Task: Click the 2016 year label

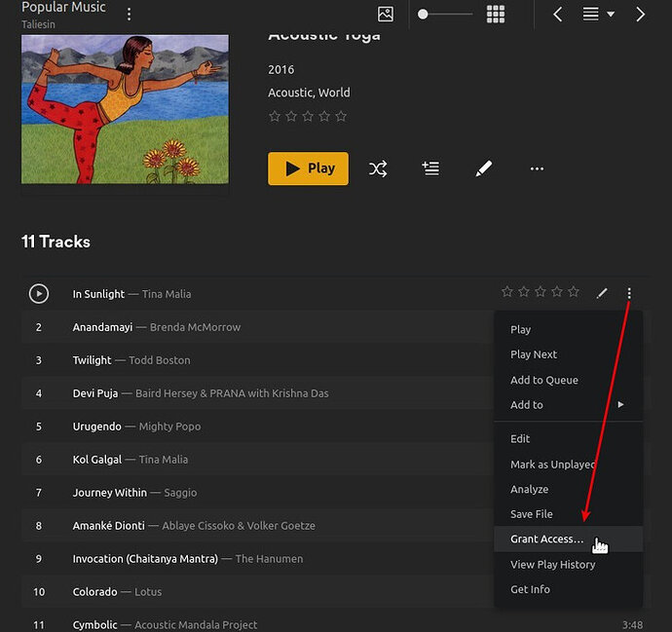Action: point(281,70)
